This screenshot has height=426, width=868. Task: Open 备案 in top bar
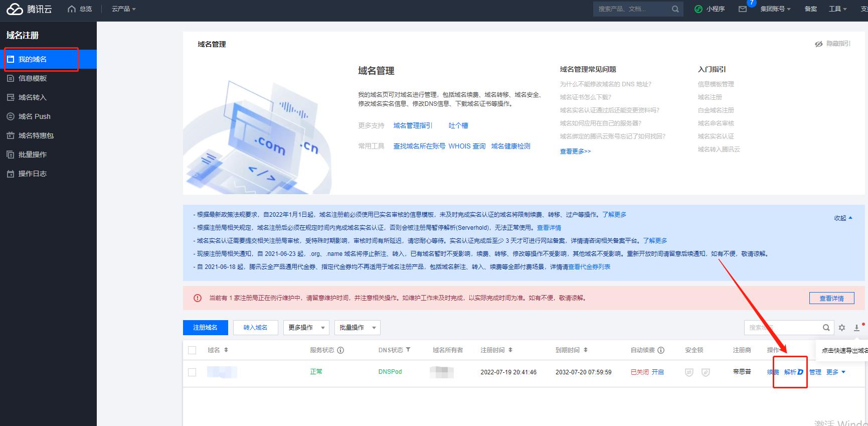click(x=811, y=9)
